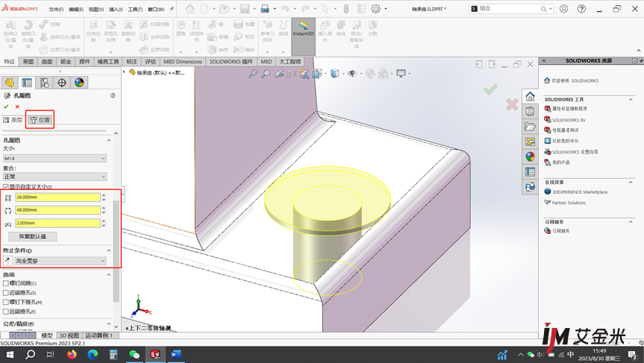Viewport: 644px width, 363px height.
Task: Click the 26.000mm diameter input field
Action: click(x=57, y=198)
